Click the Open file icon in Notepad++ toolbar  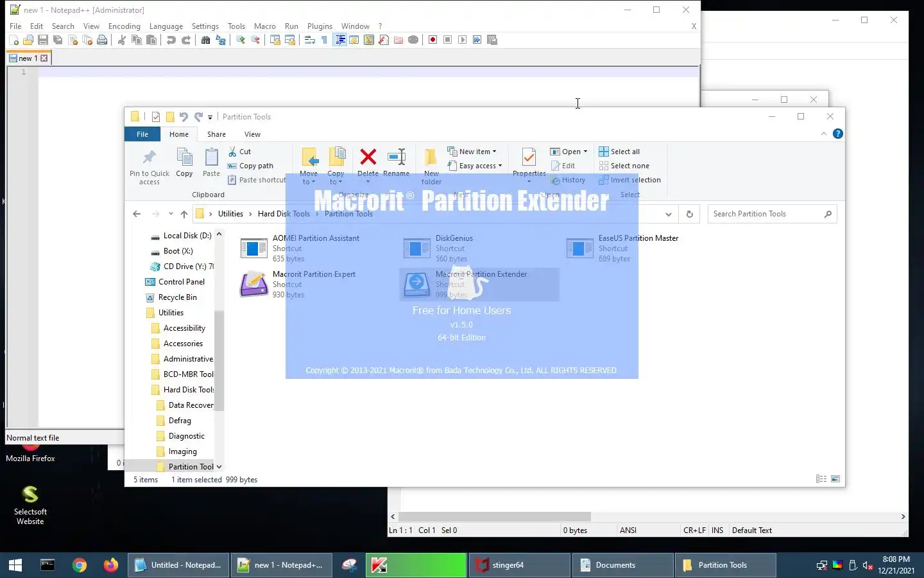[x=28, y=40]
